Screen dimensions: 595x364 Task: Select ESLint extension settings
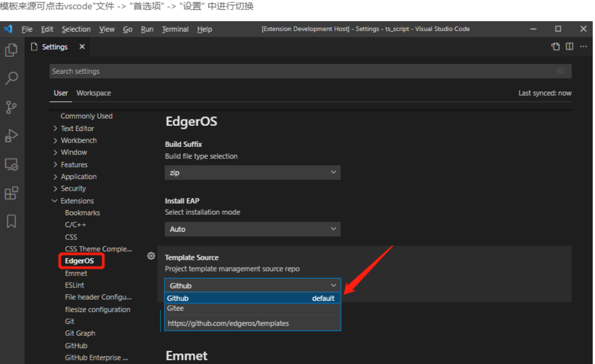coord(74,285)
